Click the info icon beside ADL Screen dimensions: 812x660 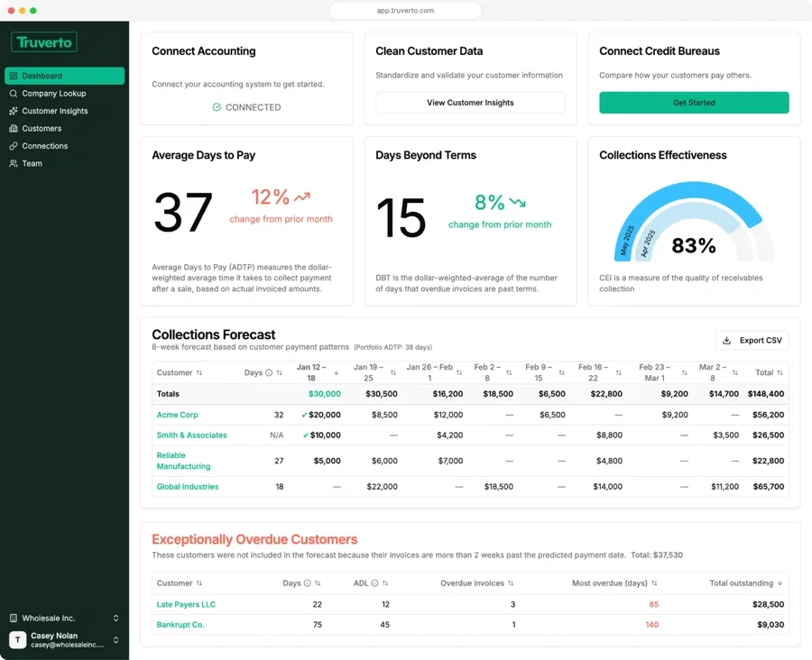[374, 583]
